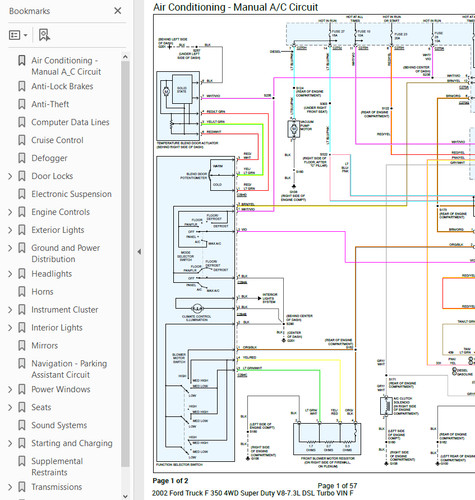
Task: Expand the Instrument Cluster bookmark chevron
Action: 10,310
